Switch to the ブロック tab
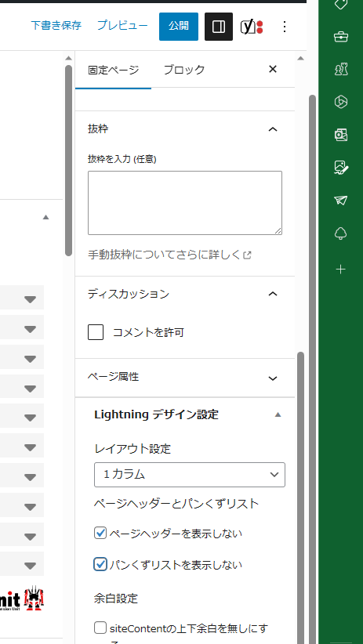 point(183,70)
